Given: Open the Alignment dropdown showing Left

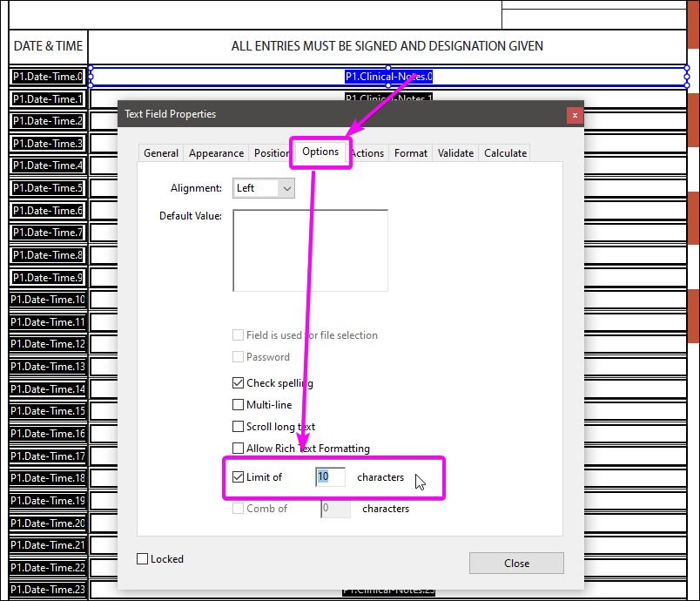Looking at the screenshot, I should click(263, 188).
